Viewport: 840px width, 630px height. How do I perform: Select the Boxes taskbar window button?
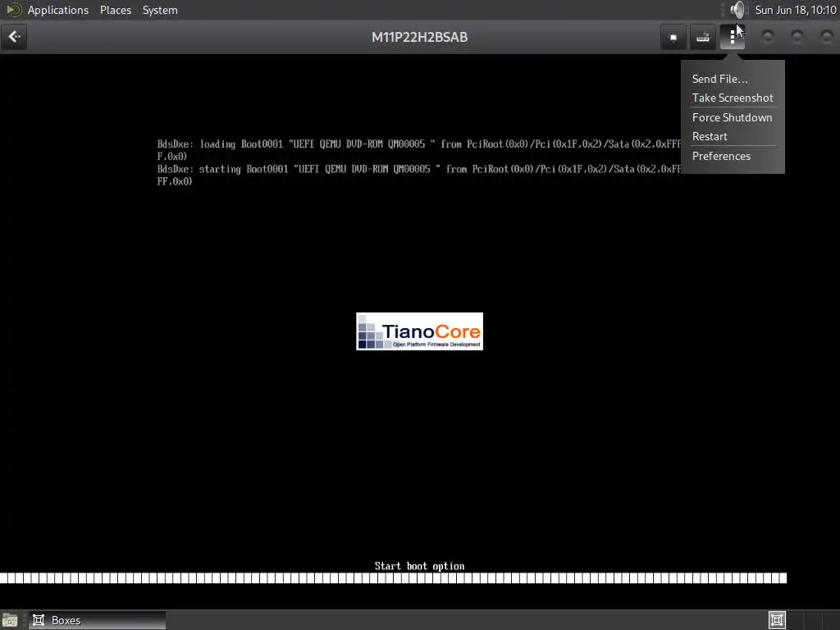coord(97,620)
